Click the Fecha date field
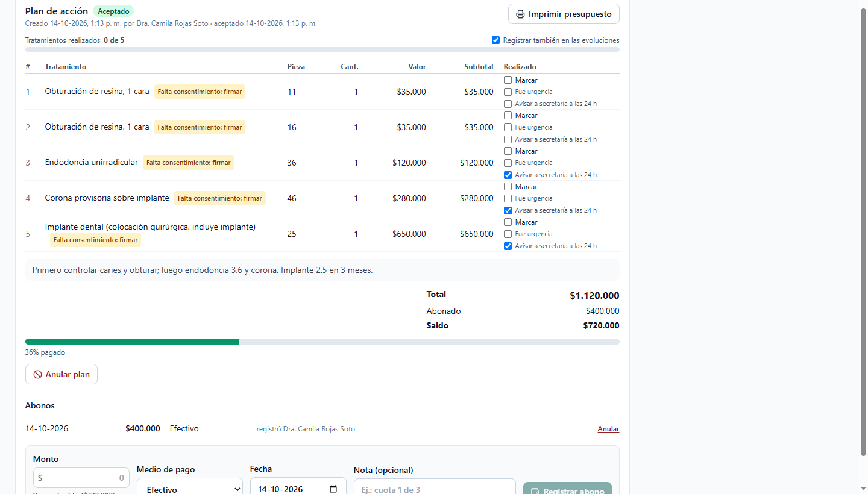The height and width of the screenshot is (494, 868). click(298, 486)
